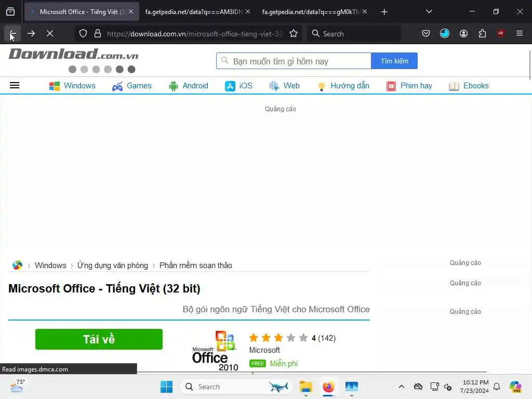Click the fifth rating star
This screenshot has width=532, height=399.
pos(303,338)
